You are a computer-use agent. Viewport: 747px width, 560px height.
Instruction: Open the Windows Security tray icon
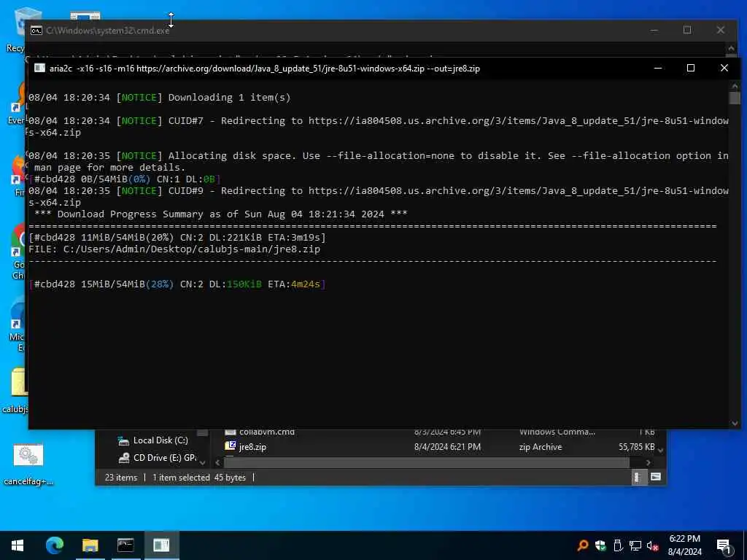click(x=600, y=545)
